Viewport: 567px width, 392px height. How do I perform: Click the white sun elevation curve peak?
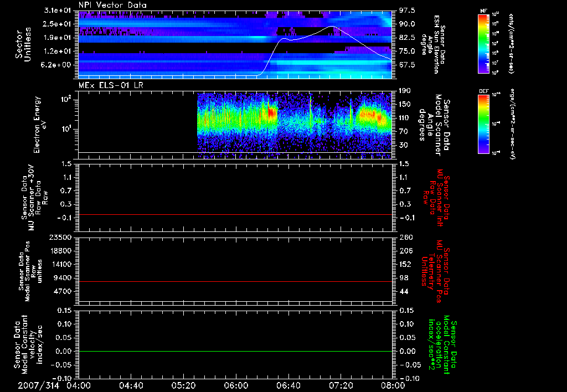(331, 27)
